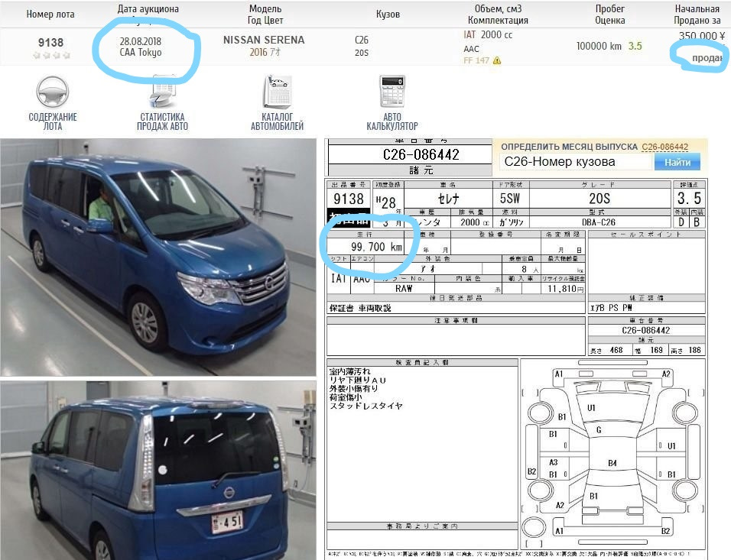
Task: Click the grade 3.5 in the header row
Action: pyautogui.click(x=635, y=46)
